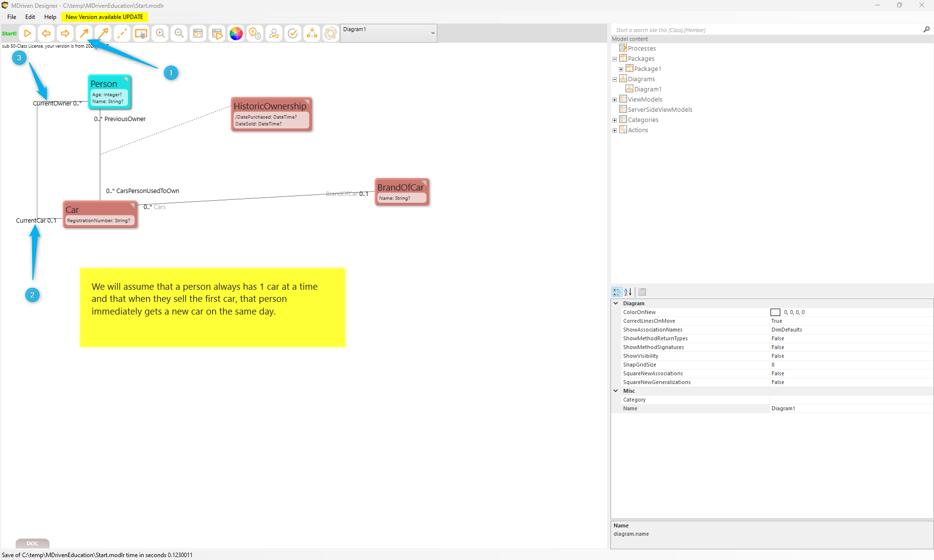Viewport: 934px width, 560px height.
Task: Click New Version available UPDATE button
Action: pos(104,17)
